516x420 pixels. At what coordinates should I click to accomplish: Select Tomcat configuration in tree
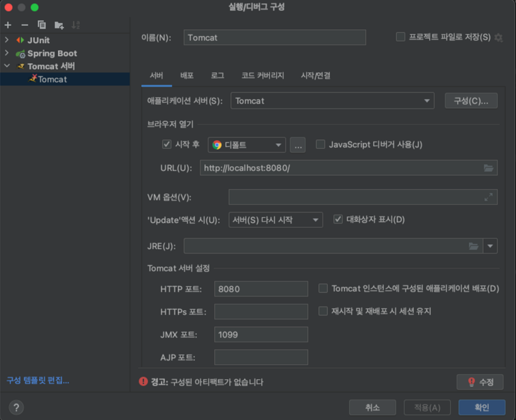point(65,79)
